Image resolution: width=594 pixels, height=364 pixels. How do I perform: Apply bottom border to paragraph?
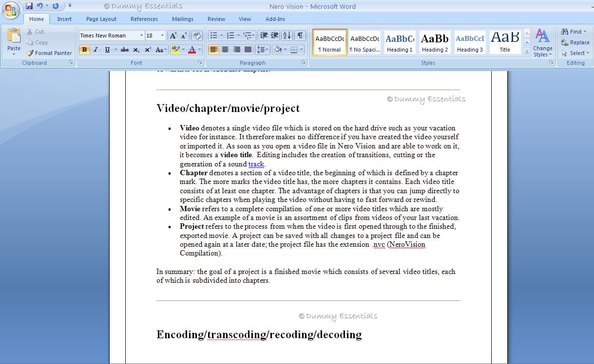294,50
